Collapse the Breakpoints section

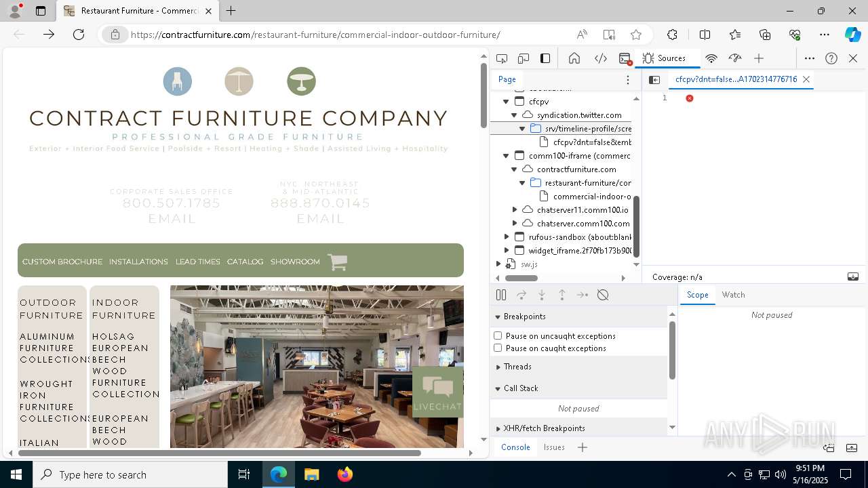pos(578,317)
